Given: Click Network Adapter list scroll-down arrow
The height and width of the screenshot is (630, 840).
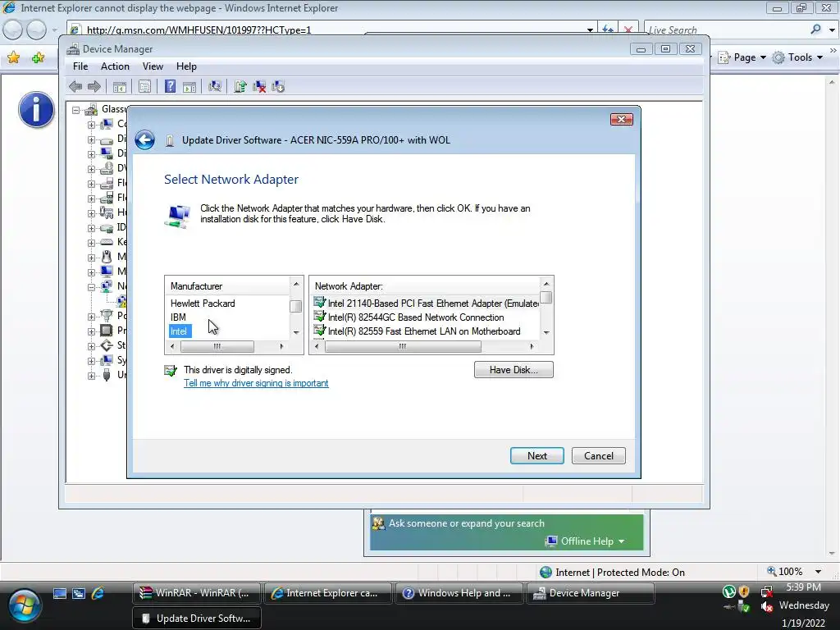Looking at the screenshot, I should click(546, 332).
